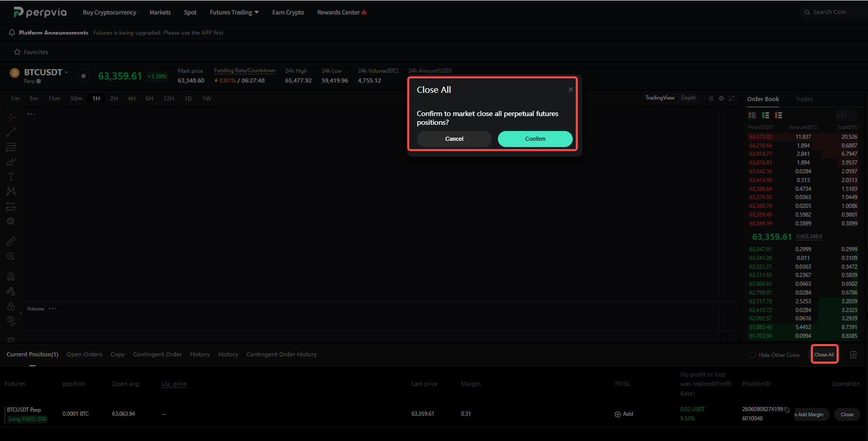Click bid price 63,347.91
The image size is (868, 441).
click(760, 249)
